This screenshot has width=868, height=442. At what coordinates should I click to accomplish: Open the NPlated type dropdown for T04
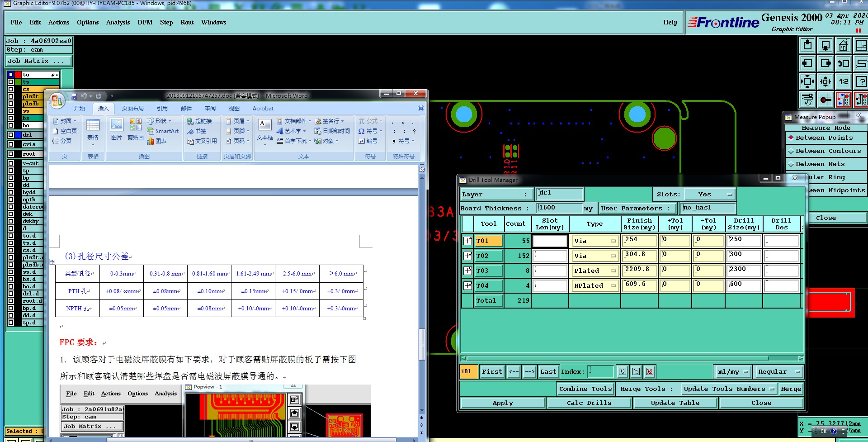[594, 286]
